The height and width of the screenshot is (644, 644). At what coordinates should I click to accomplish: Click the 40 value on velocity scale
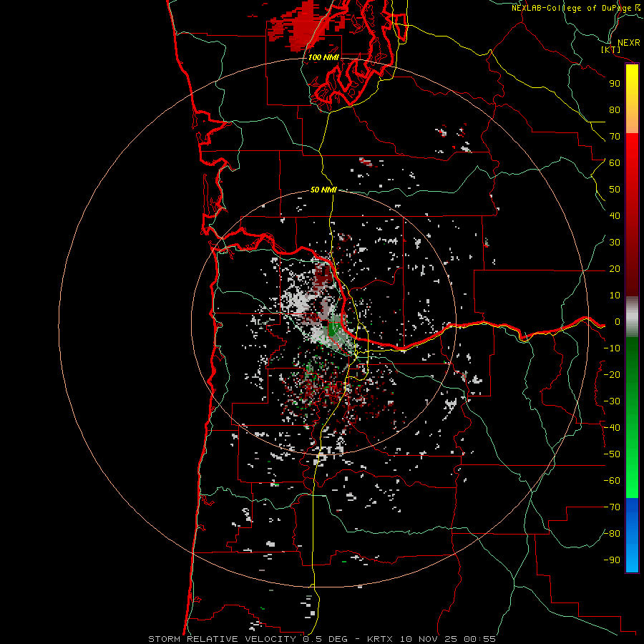615,216
